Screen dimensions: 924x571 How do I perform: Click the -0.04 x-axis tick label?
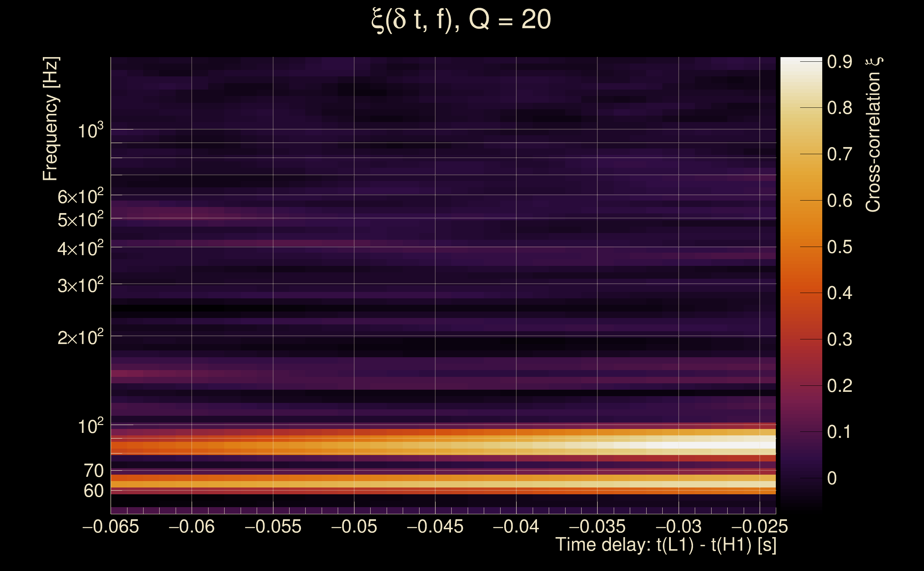pyautogui.click(x=516, y=526)
